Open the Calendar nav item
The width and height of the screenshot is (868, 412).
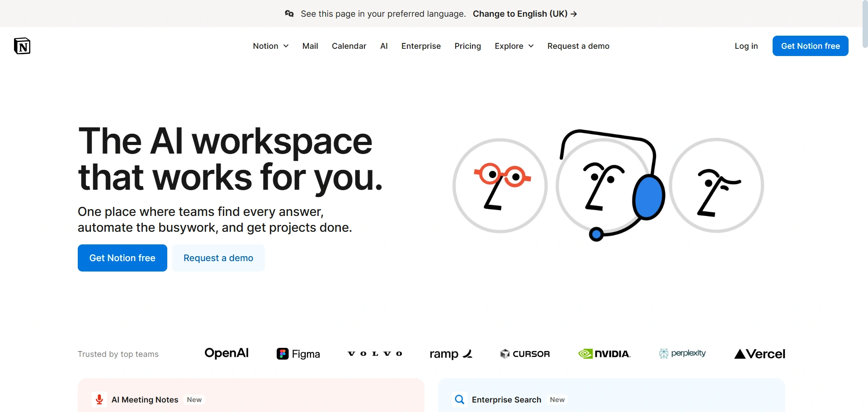tap(349, 46)
